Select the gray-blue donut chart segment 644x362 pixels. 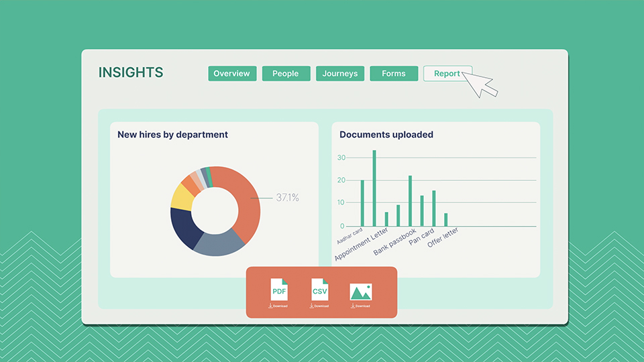click(218, 243)
